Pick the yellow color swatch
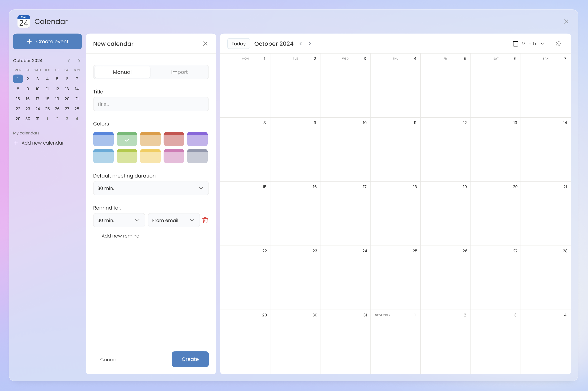Image resolution: width=588 pixels, height=391 pixels. pos(150,156)
